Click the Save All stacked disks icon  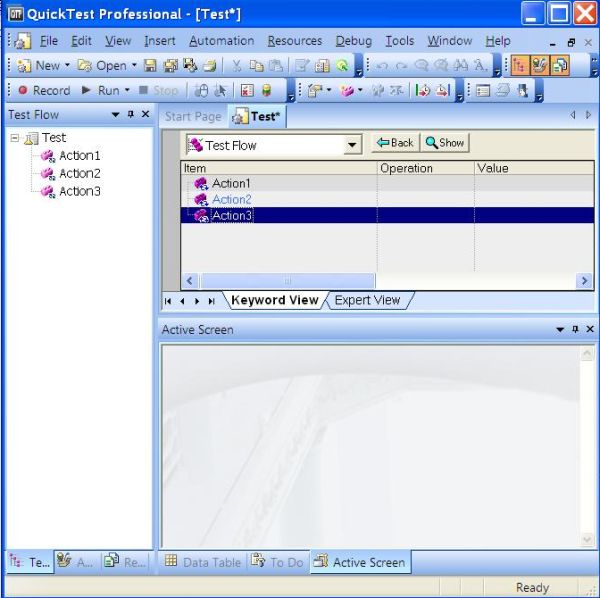[171, 66]
